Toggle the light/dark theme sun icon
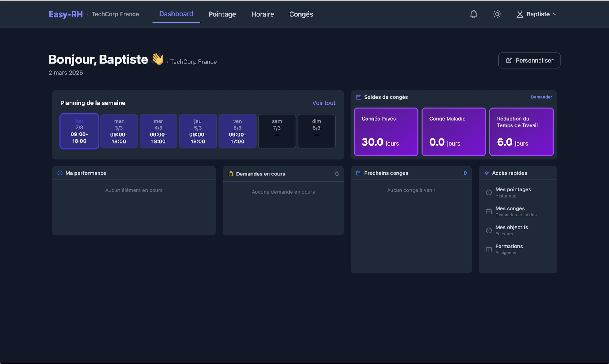The image size is (609, 364). 497,14
